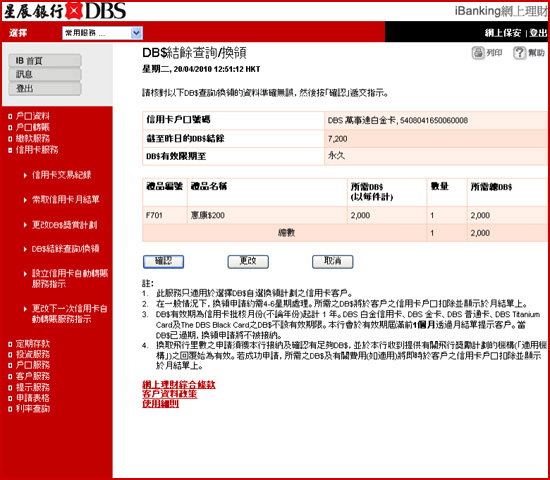The height and width of the screenshot is (480, 550).
Task: Click the page title DB$結餘查詢/換領
Action: (194, 53)
